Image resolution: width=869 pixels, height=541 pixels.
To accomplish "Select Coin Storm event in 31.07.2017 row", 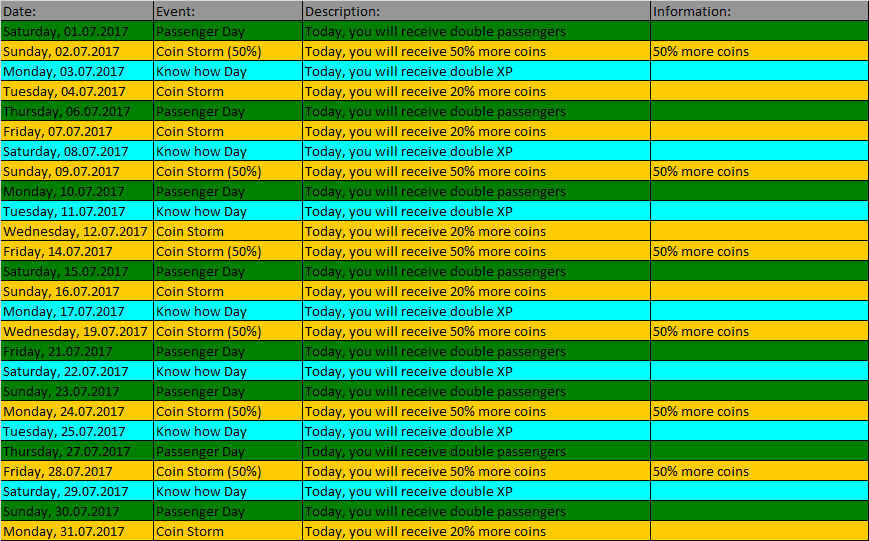I will tap(228, 531).
